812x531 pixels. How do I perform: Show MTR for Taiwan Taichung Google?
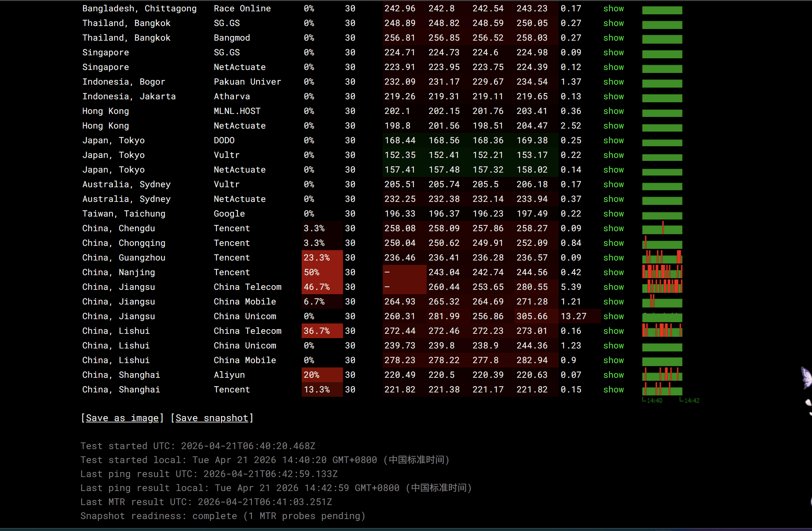(613, 214)
